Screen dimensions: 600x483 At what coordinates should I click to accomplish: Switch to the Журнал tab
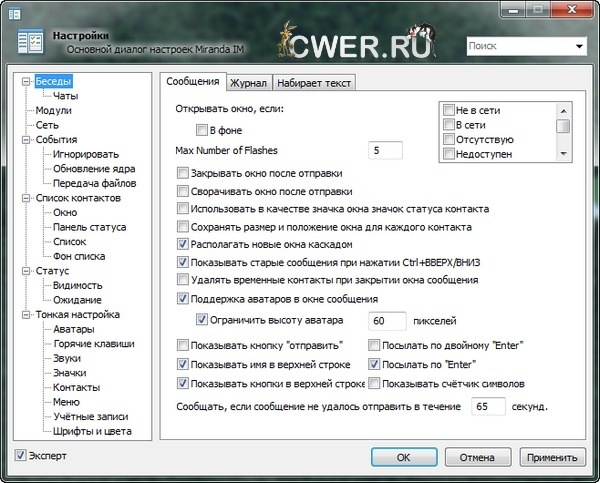coord(248,83)
